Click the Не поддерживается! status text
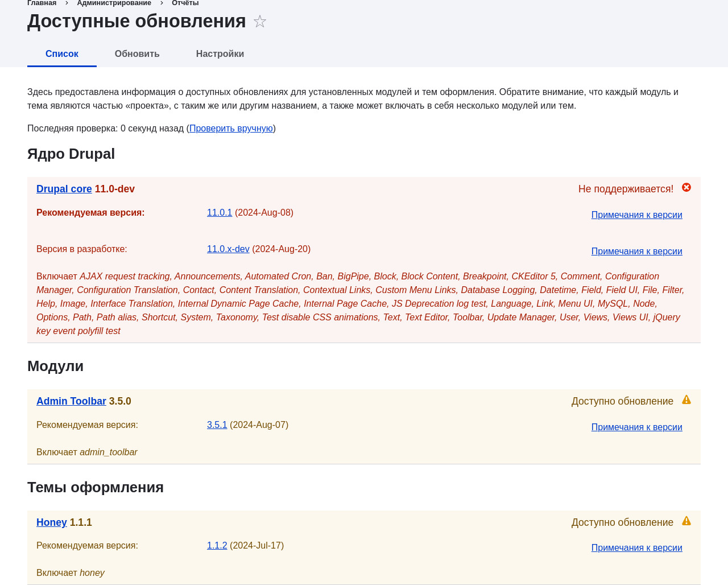This screenshot has height=585, width=728. point(626,189)
